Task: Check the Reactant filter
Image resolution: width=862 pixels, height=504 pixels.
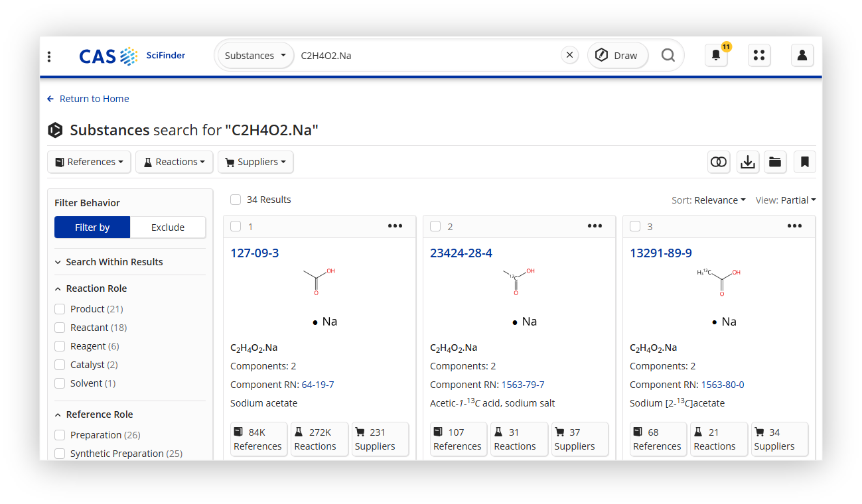Action: (60, 328)
